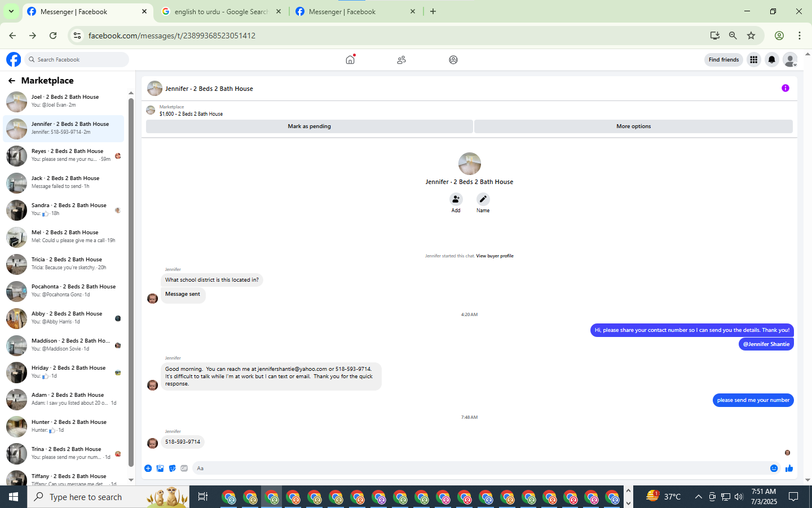Open the 37°C weather widget
The image size is (812, 508).
point(664,497)
